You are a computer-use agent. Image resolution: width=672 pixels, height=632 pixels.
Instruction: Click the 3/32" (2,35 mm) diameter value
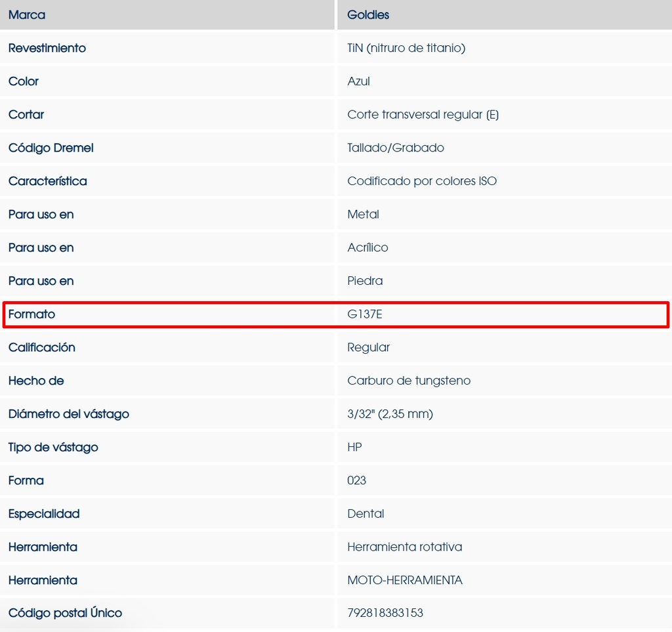click(x=390, y=414)
